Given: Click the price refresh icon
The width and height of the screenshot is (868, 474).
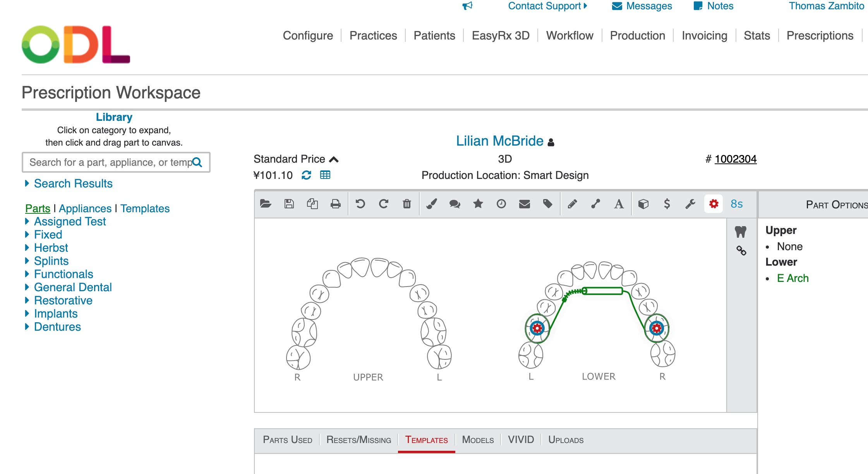Looking at the screenshot, I should pyautogui.click(x=306, y=175).
